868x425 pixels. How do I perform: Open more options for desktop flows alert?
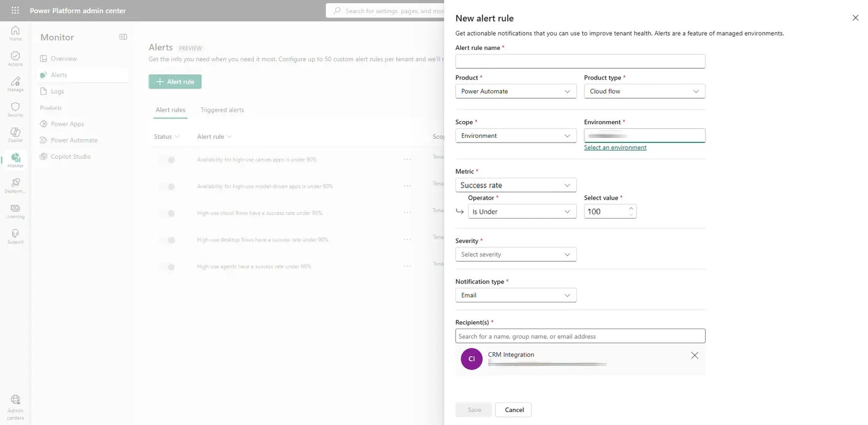[407, 239]
